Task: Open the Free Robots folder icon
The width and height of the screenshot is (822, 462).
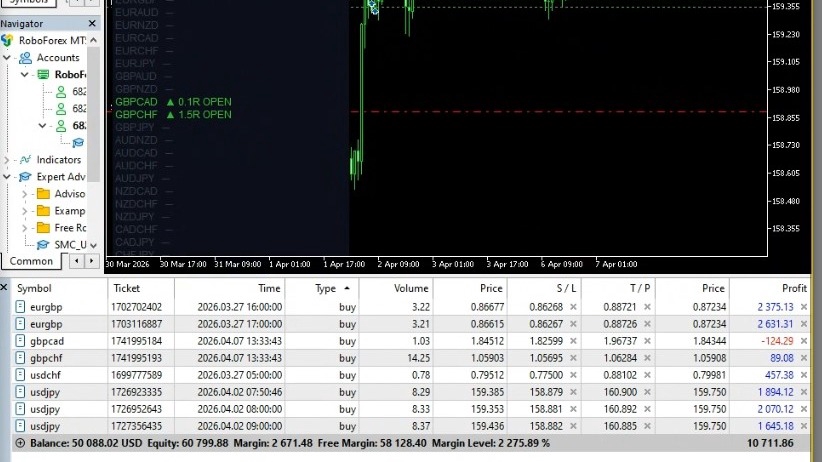Action: coord(44,228)
